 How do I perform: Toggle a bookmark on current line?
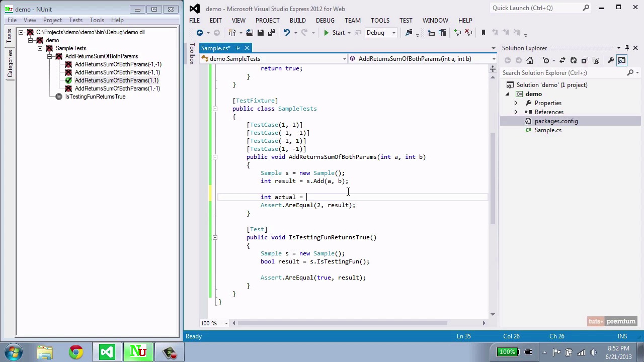pyautogui.click(x=484, y=33)
